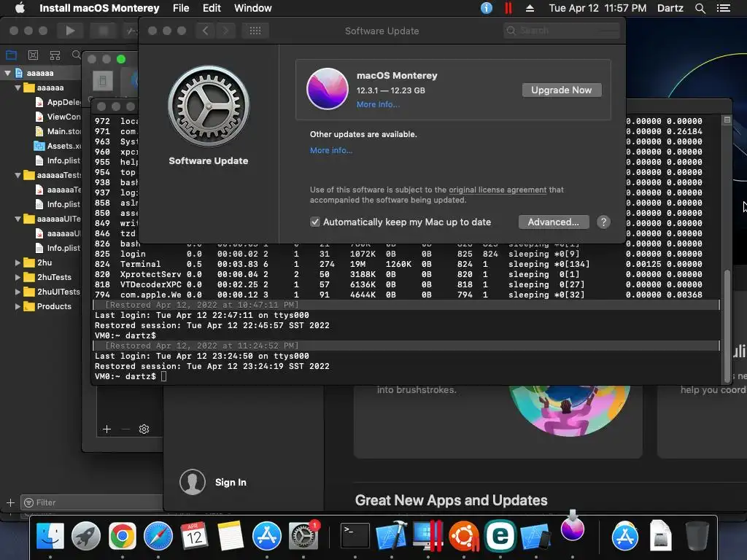Click the macOS Monterey installer icon
The height and width of the screenshot is (560, 747).
[328, 88]
